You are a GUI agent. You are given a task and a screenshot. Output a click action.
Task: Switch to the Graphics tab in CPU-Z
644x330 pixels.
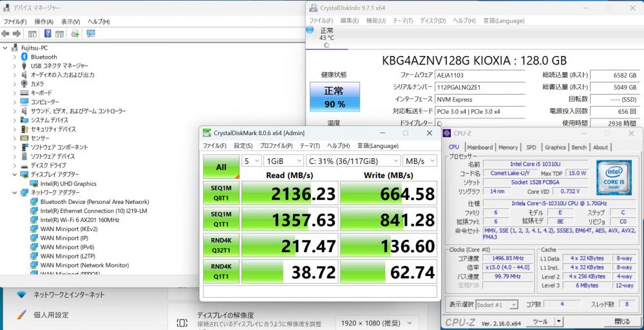[x=555, y=147]
